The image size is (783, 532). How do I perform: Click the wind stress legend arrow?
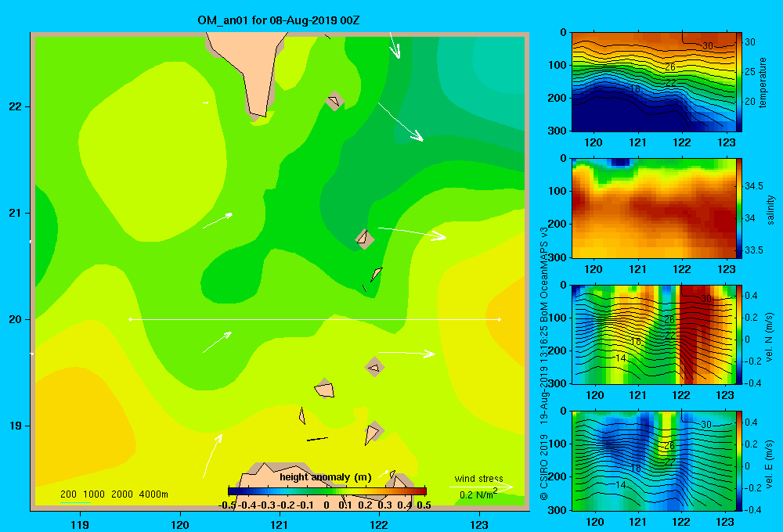[x=482, y=487]
